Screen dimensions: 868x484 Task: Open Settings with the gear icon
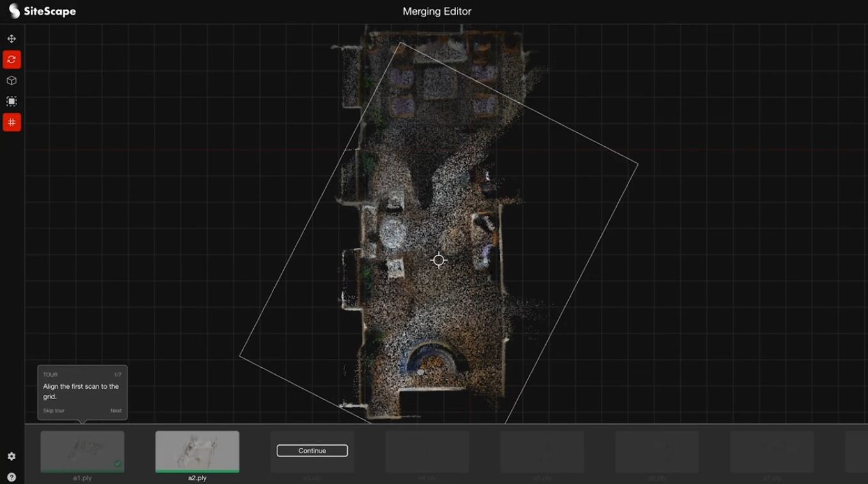(12, 457)
